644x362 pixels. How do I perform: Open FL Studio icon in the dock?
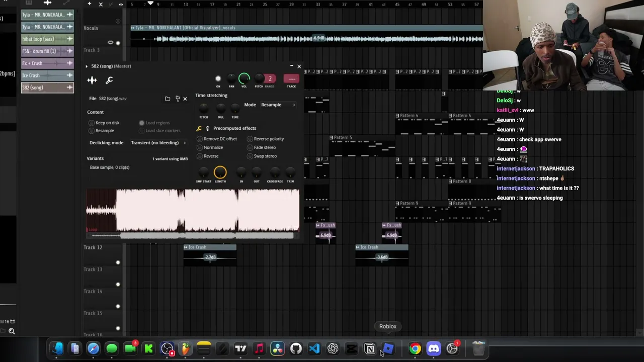pos(186,348)
